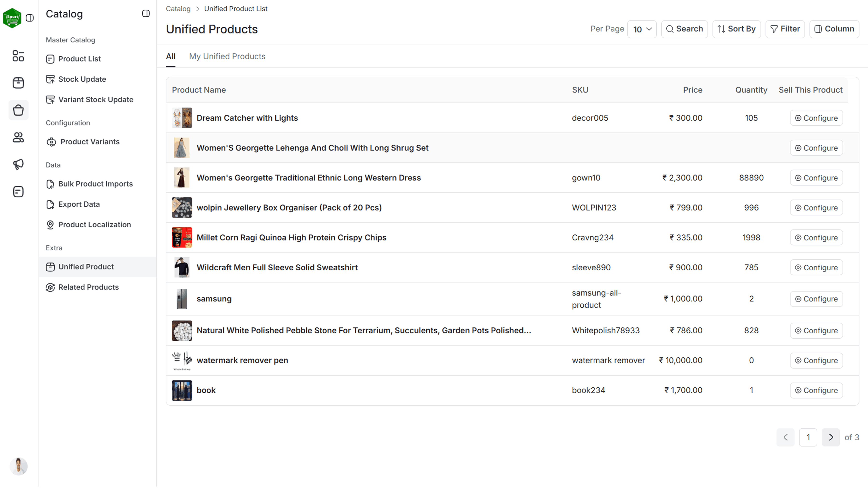Image resolution: width=868 pixels, height=488 pixels.
Task: Click the watermark remover pen thumbnail
Action: 182,361
